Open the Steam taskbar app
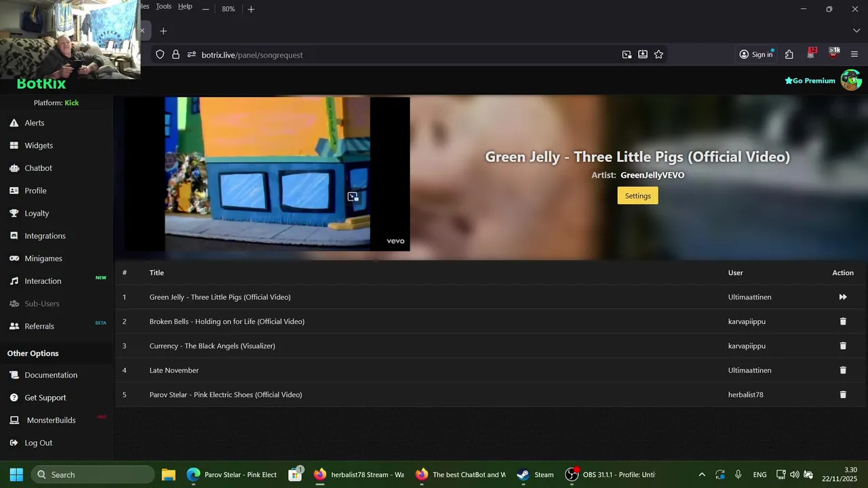This screenshot has height=488, width=868. click(x=535, y=474)
